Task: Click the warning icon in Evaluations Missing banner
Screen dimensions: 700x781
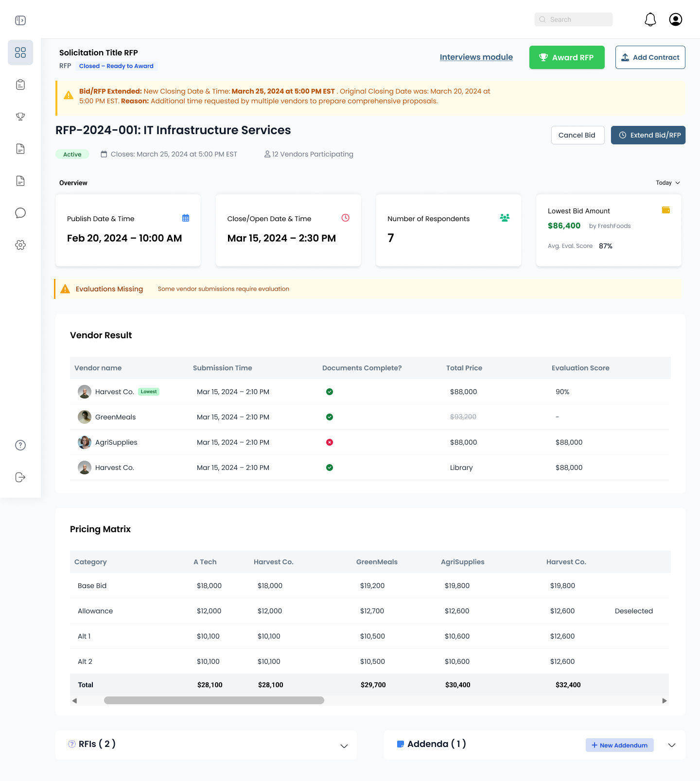Action: pyautogui.click(x=65, y=289)
